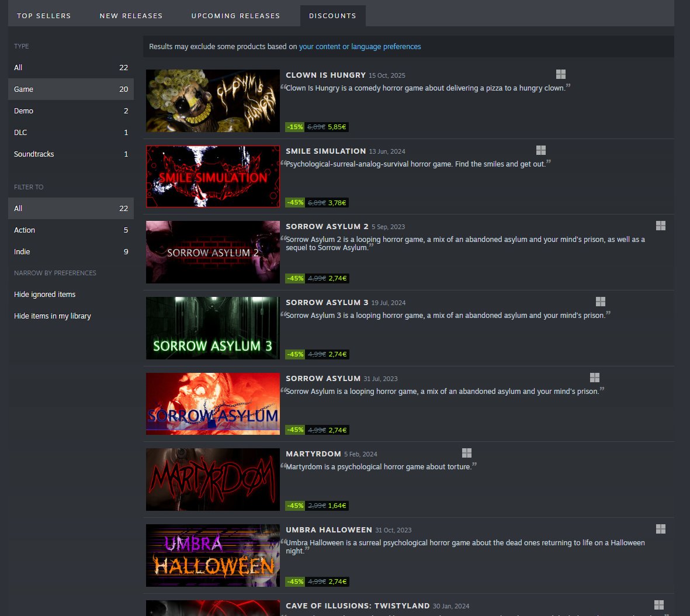Viewport: 690px width, 616px height.
Task: Select the Discounts tab
Action: coord(332,16)
